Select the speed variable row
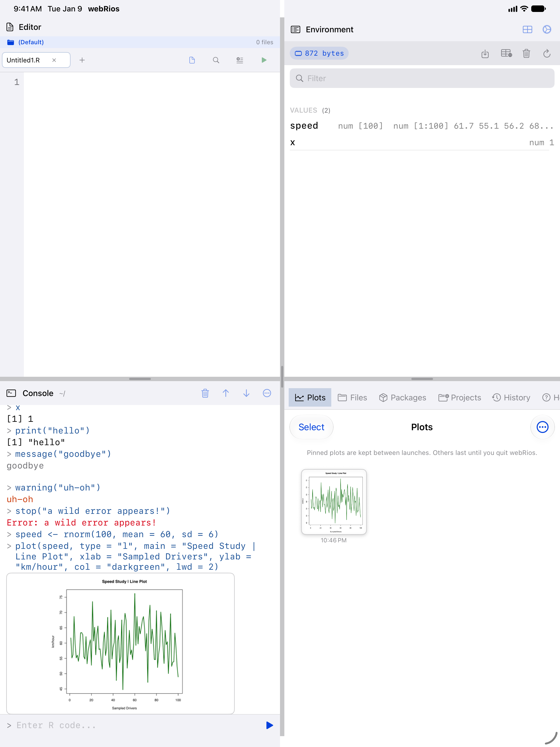 [x=422, y=126]
